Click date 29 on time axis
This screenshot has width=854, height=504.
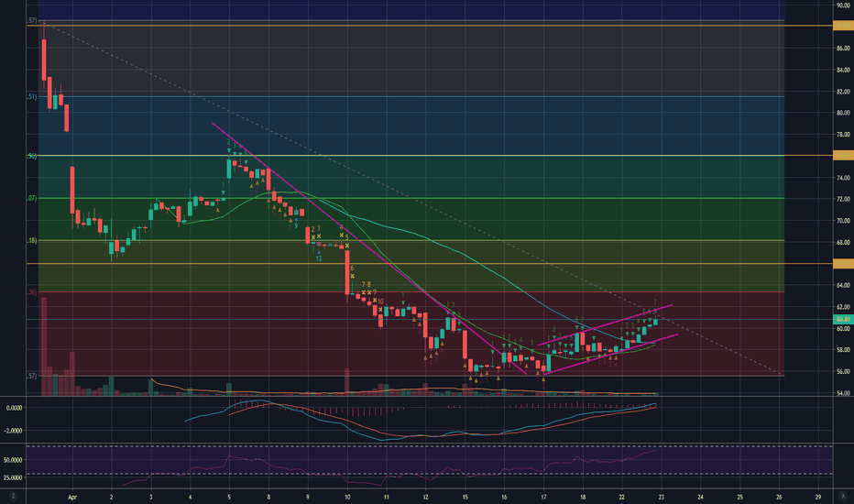(x=818, y=497)
